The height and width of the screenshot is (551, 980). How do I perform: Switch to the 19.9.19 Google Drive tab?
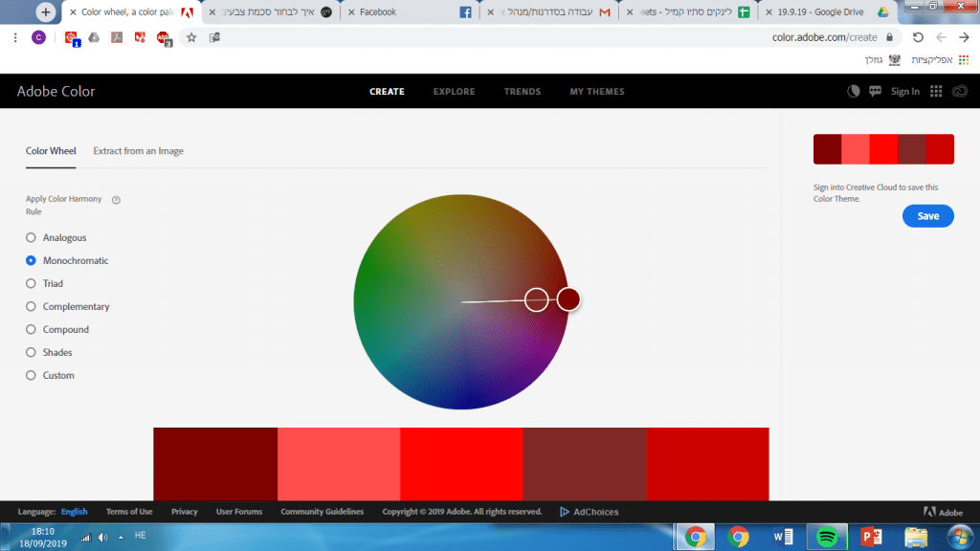(827, 11)
